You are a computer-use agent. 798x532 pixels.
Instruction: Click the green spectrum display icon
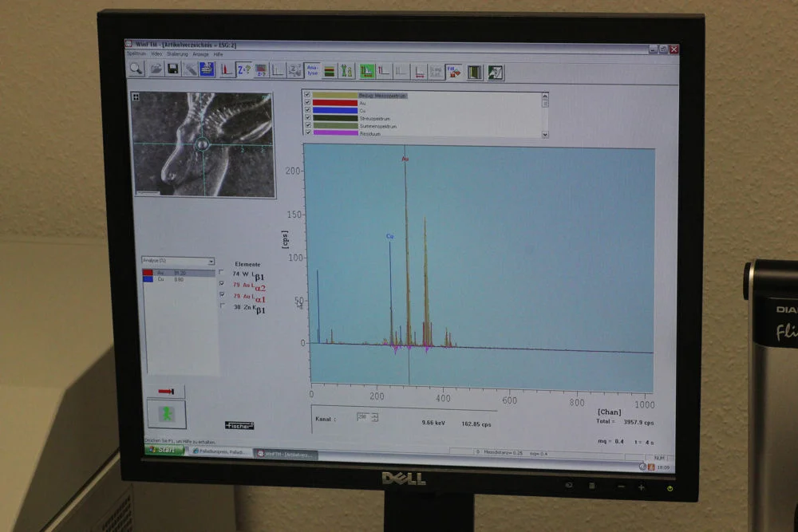[x=366, y=72]
